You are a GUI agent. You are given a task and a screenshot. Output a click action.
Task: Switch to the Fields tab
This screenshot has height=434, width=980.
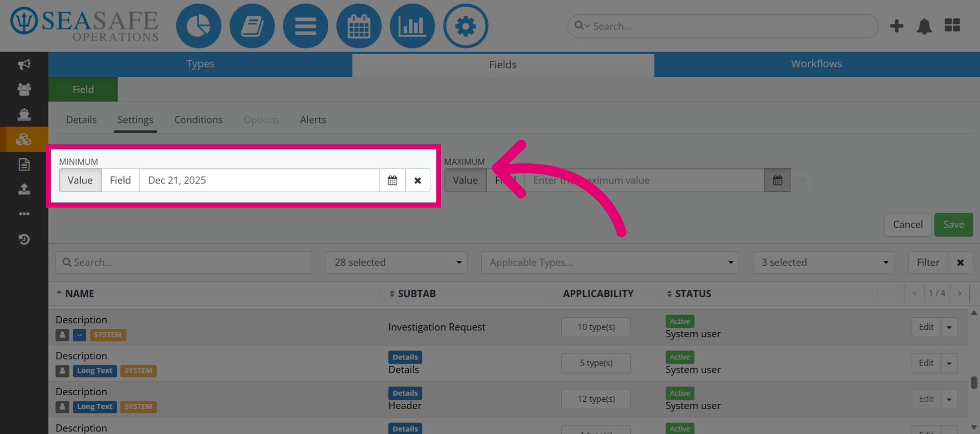point(503,65)
